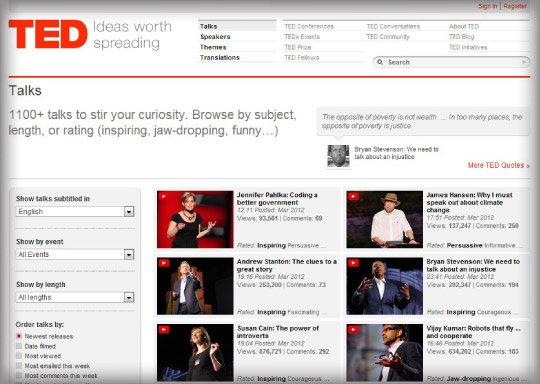Click the poverty quote text
The height and width of the screenshot is (384, 540).
pyautogui.click(x=422, y=121)
